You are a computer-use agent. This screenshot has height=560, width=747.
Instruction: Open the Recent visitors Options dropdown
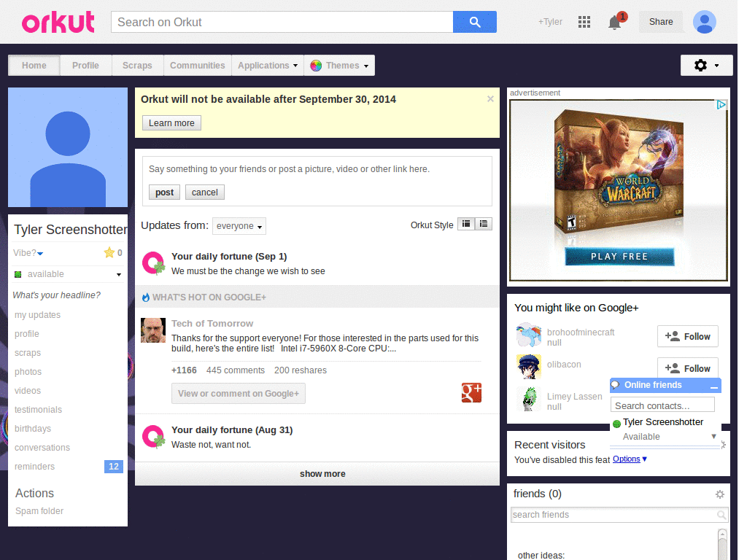pos(630,459)
